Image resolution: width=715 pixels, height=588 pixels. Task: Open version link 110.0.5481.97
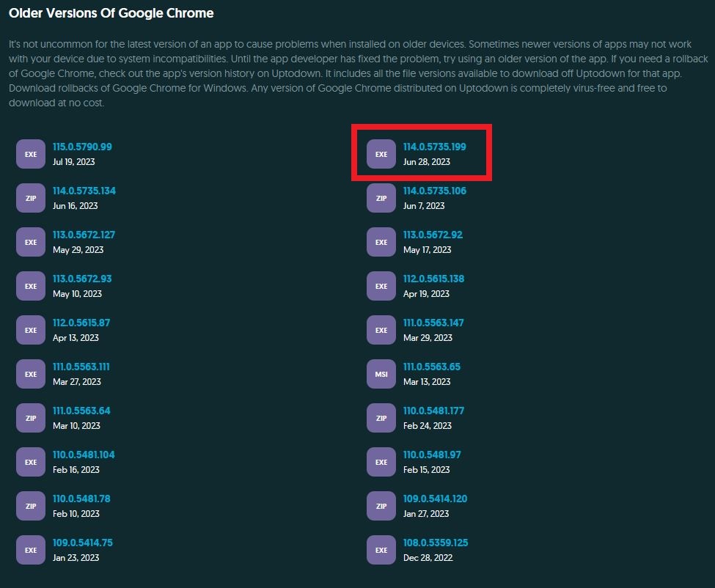[x=432, y=455]
